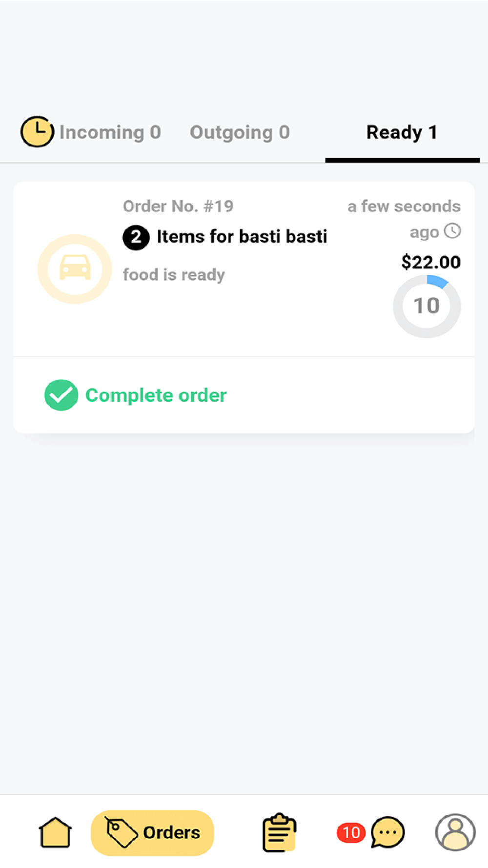Switch to the Outgoing 0 tab
Viewport: 488px width, 868px height.
[240, 132]
